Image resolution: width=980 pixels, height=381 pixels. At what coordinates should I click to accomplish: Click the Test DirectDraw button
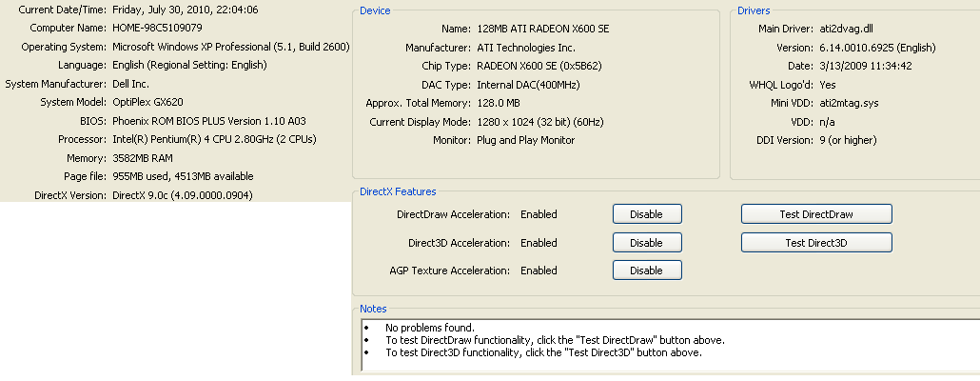[815, 214]
